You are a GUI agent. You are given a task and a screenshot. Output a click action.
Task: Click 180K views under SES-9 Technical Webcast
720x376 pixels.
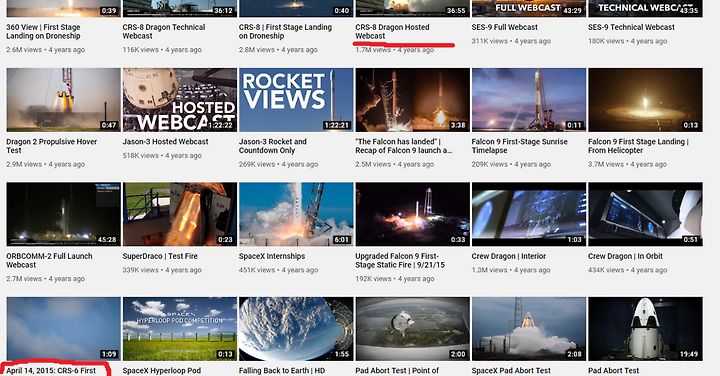pyautogui.click(x=606, y=41)
